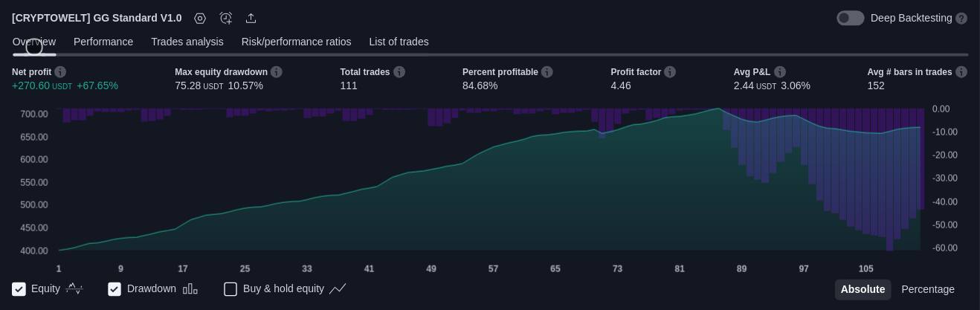Open Risk/performance ratios tab
The width and height of the screenshot is (980, 310).
pos(296,42)
